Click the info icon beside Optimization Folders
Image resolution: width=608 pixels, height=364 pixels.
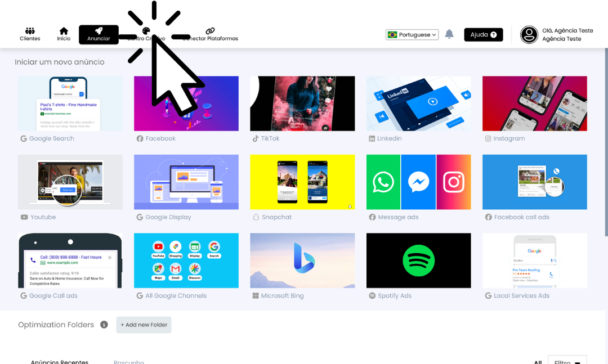[104, 325]
